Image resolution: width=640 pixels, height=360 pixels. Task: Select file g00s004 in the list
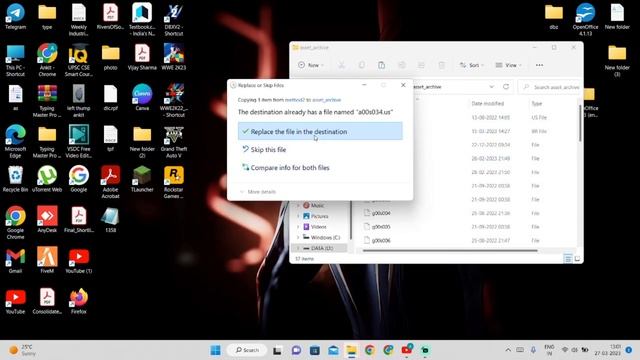[377, 213]
